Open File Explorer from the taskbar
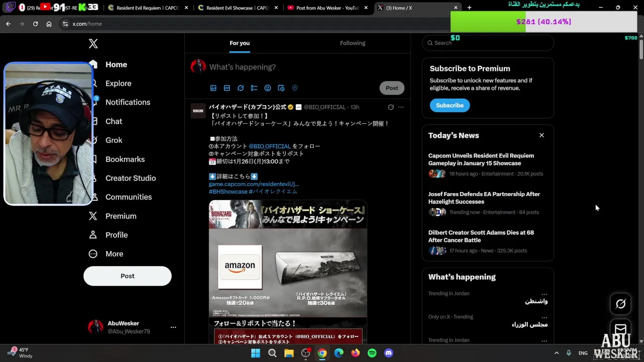 point(289,353)
